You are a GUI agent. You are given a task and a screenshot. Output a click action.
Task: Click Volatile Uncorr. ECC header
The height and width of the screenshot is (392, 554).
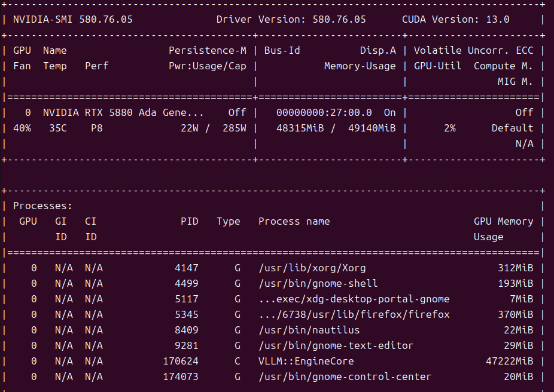(x=473, y=50)
